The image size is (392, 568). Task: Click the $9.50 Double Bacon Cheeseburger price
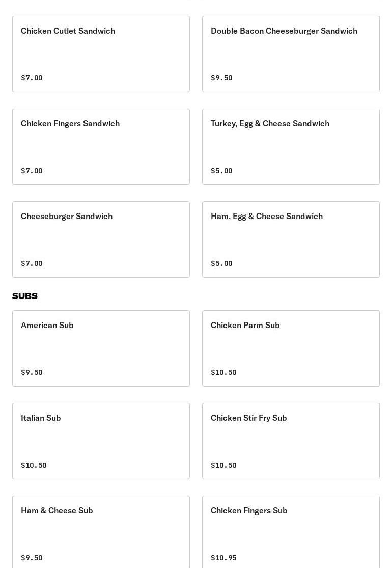221,78
